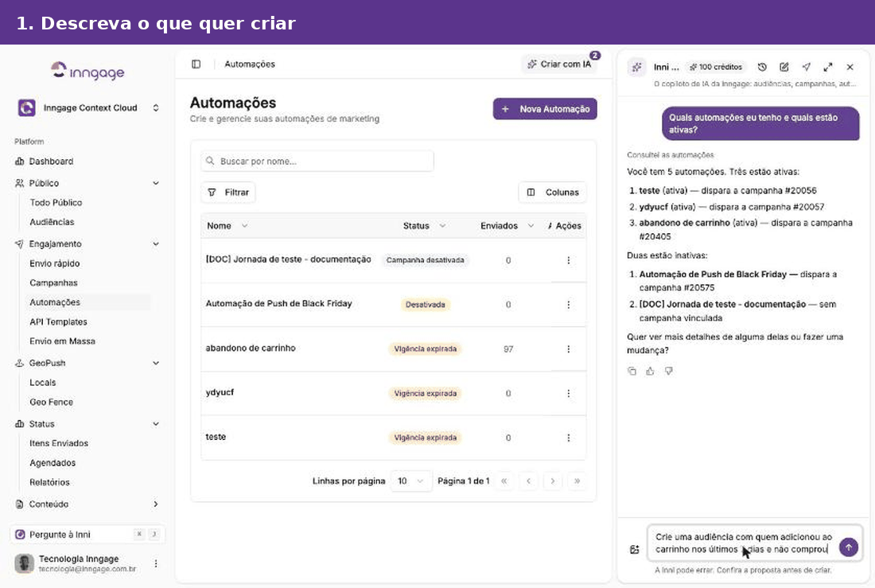Click the ydyucf automation name
Screen dimensions: 875x588
[220, 392]
